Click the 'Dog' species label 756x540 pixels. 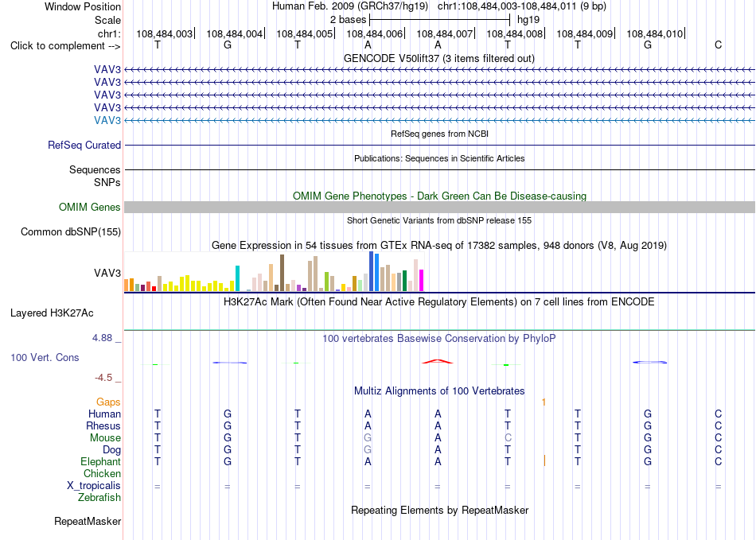point(112,450)
